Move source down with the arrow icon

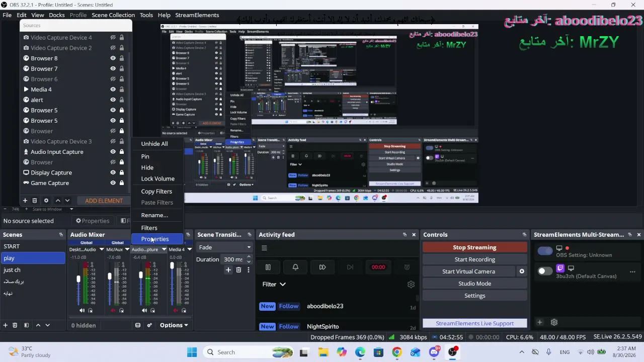[67, 201]
